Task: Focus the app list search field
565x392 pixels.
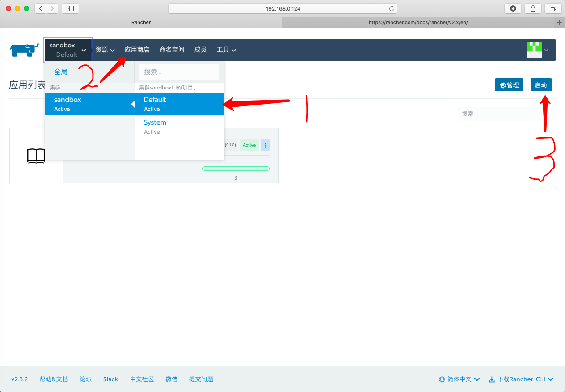Action: 506,114
